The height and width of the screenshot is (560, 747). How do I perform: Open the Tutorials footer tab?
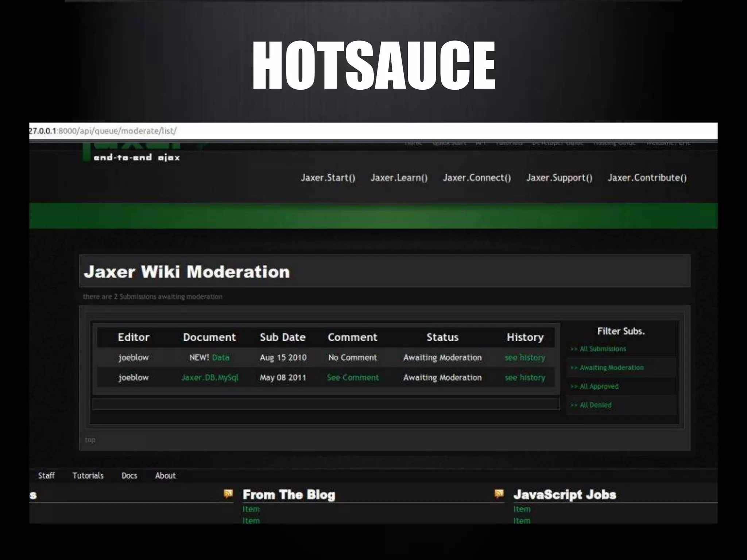coord(88,475)
